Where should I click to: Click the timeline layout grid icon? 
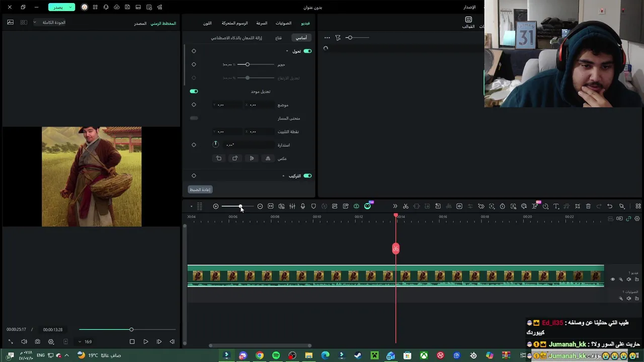point(638,206)
